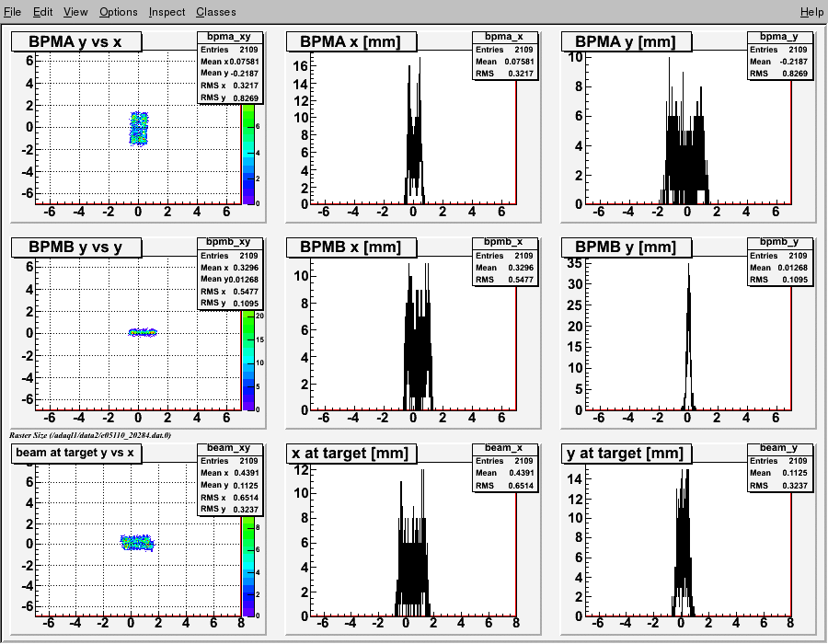
Task: Click the bpmb_y statistics box
Action: [x=779, y=261]
